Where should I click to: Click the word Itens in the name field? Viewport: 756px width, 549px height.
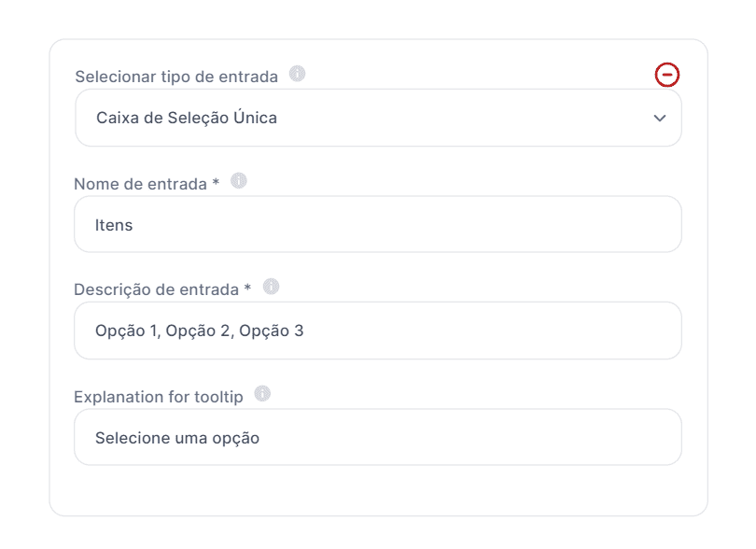coord(114,225)
